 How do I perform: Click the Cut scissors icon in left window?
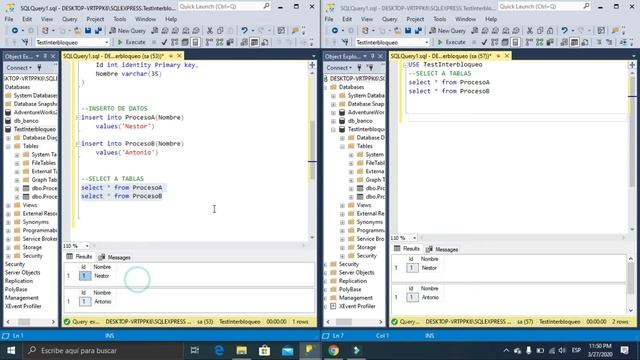tap(210, 31)
